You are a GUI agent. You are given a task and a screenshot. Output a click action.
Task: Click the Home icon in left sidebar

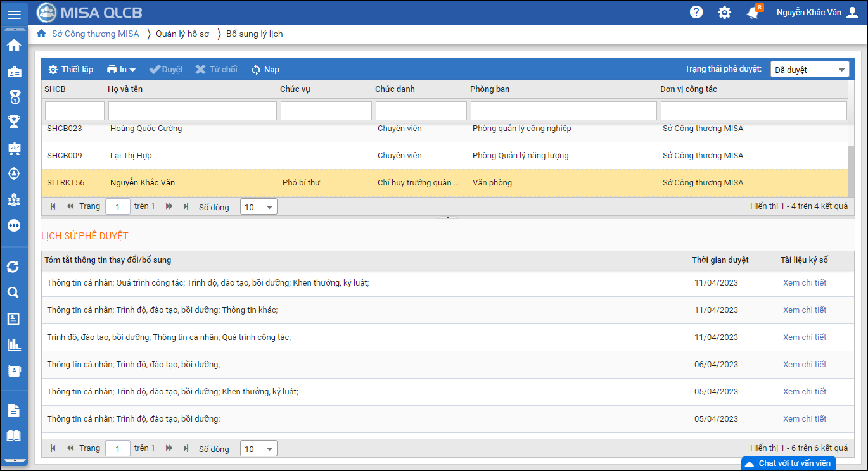14,45
